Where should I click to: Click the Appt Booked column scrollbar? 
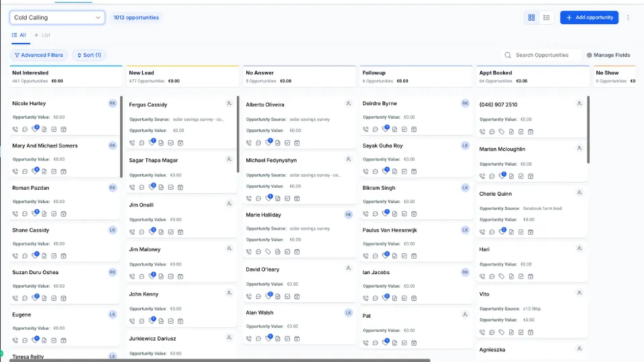(x=588, y=129)
